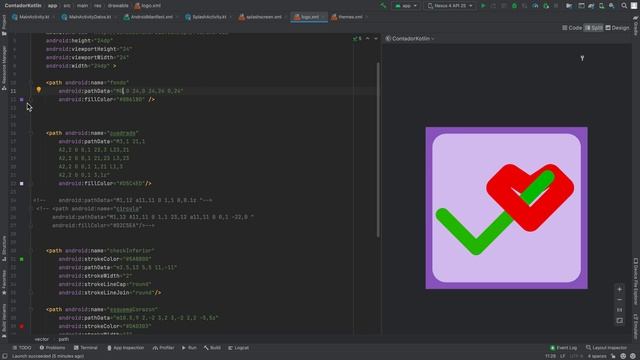Open the TODO tool window

click(22, 348)
